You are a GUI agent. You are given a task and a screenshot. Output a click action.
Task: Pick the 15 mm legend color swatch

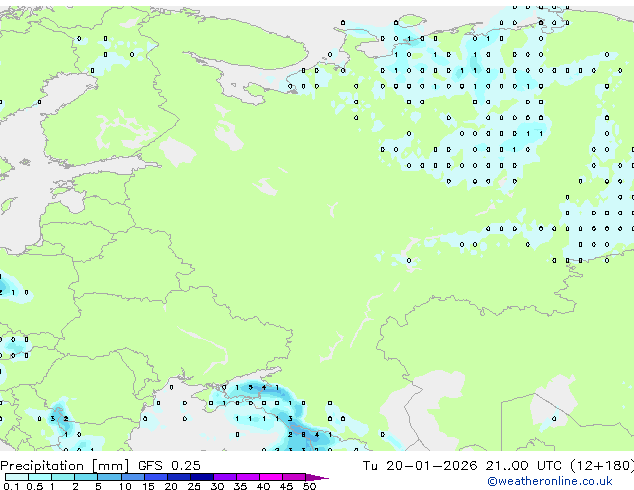156,477
